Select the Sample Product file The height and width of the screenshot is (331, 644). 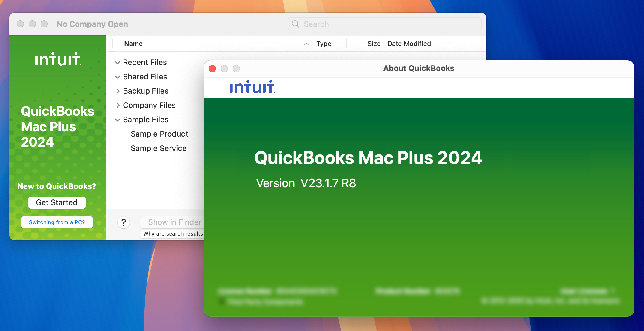(x=159, y=134)
